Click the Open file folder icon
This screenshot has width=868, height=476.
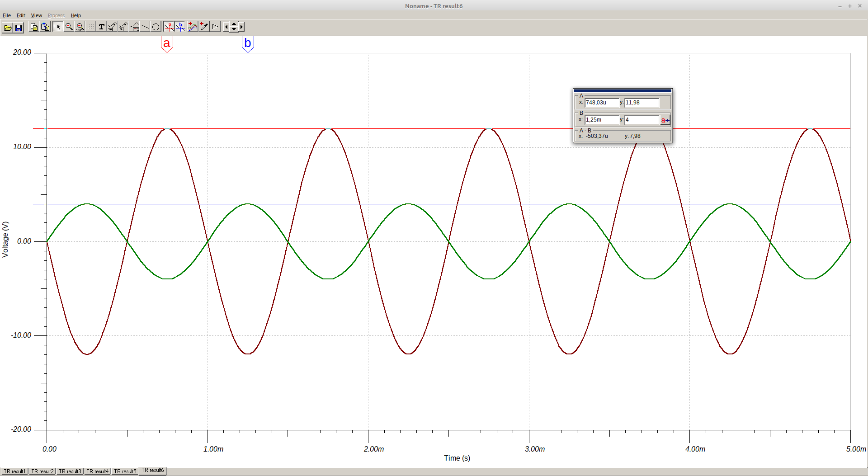click(x=8, y=28)
